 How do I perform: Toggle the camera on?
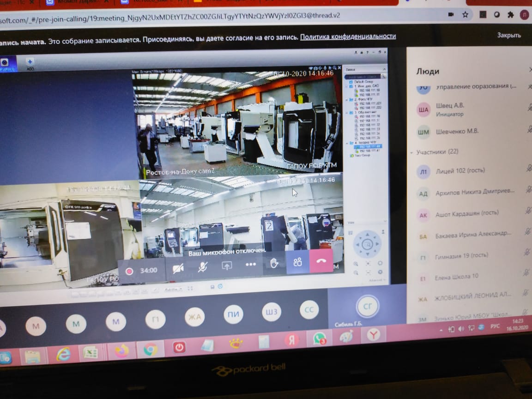pos(178,269)
